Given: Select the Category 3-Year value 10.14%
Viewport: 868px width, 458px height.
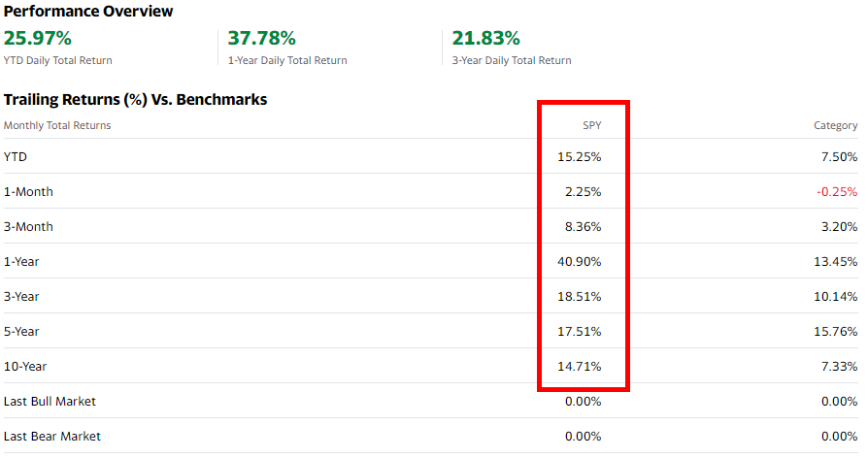Looking at the screenshot, I should pyautogui.click(x=838, y=296).
